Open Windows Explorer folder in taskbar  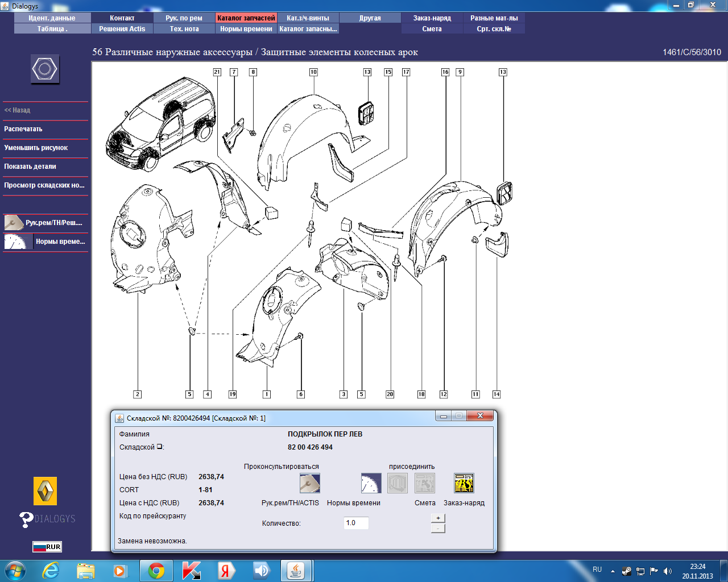86,571
